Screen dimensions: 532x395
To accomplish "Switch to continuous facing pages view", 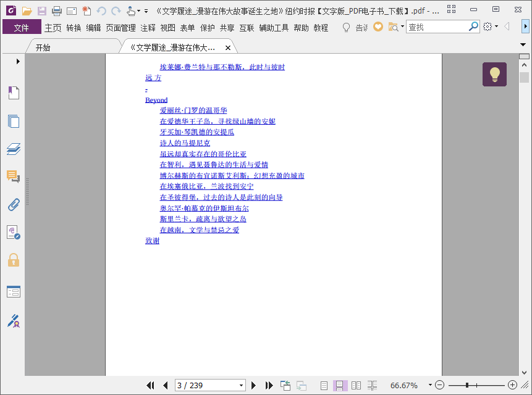I will (372, 386).
